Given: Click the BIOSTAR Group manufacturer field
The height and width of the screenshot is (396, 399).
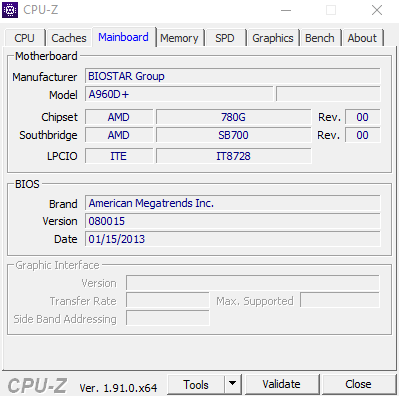Looking at the screenshot, I should (233, 76).
